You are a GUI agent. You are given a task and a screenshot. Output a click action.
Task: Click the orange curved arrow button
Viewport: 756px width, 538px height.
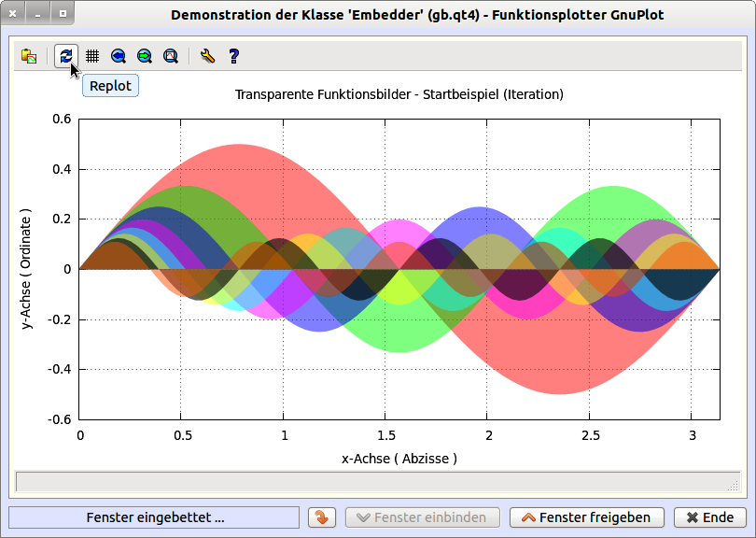point(321,517)
